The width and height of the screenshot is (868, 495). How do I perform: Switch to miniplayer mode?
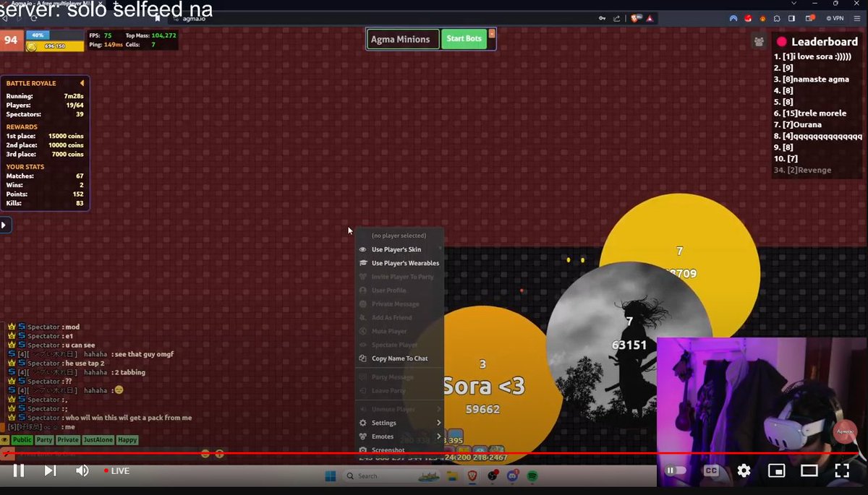(x=776, y=470)
